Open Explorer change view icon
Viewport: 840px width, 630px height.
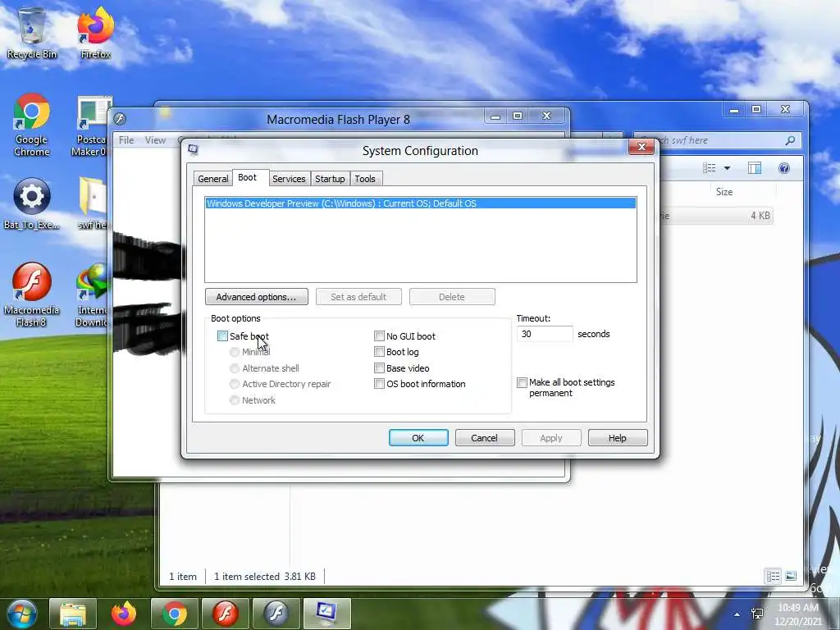pyautogui.click(x=710, y=168)
